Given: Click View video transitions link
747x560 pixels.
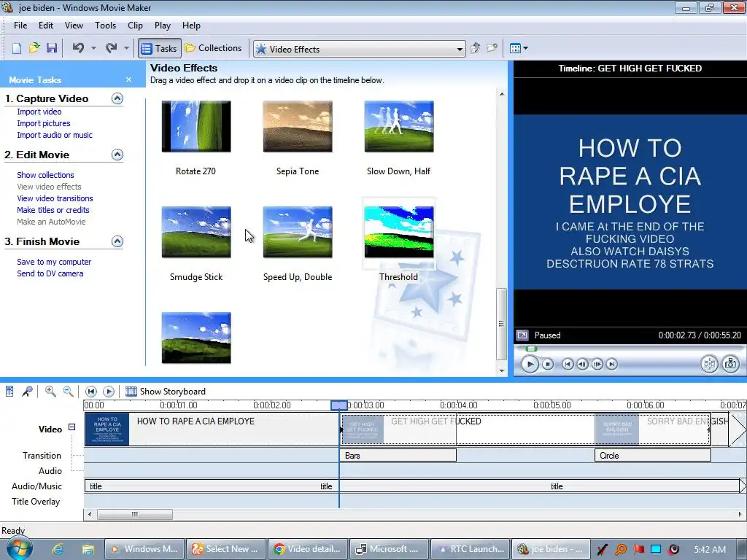Looking at the screenshot, I should pyautogui.click(x=55, y=198).
